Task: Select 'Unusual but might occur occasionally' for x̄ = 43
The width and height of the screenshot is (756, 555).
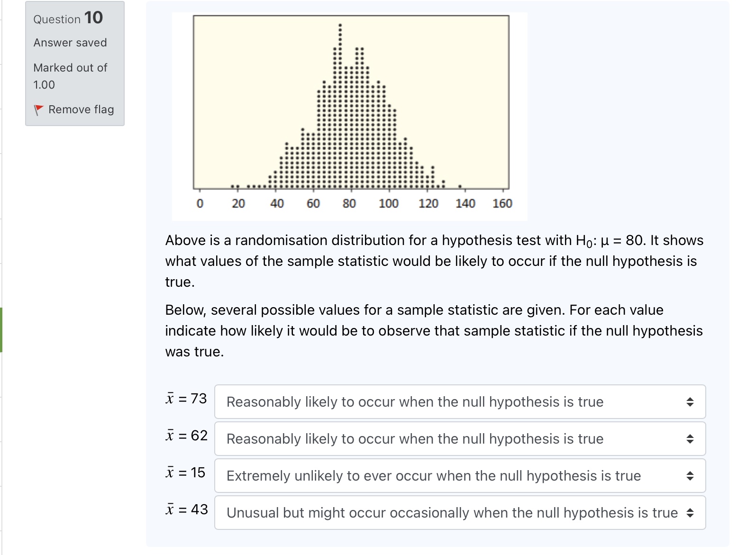Action: coord(452,513)
